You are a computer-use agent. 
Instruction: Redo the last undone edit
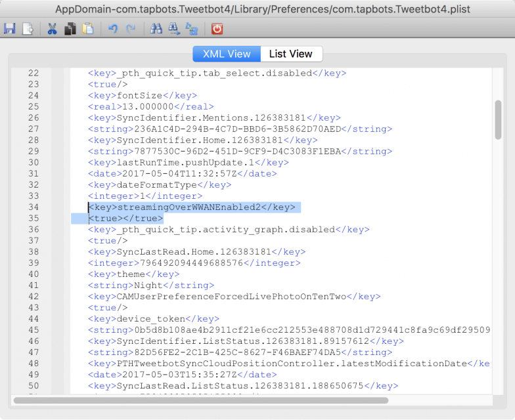(x=131, y=29)
